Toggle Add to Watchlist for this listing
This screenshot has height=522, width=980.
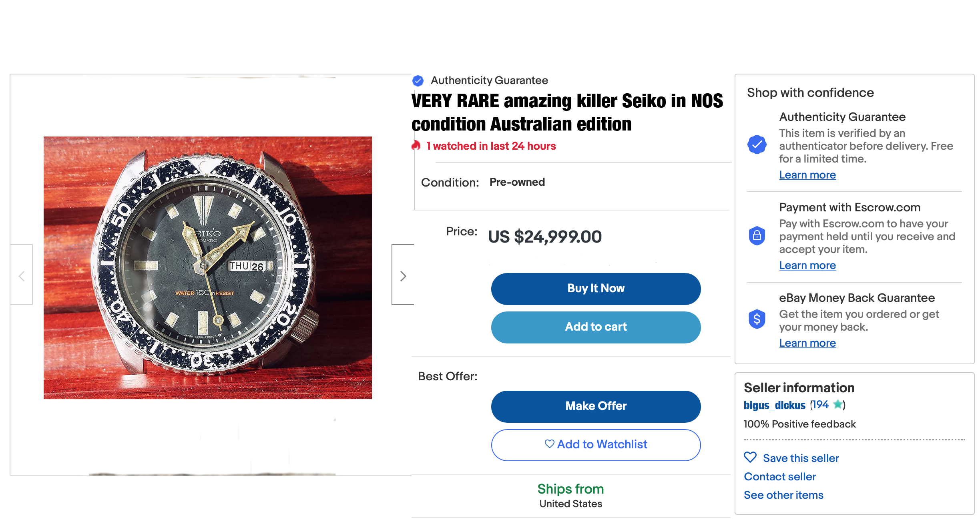[x=596, y=445]
